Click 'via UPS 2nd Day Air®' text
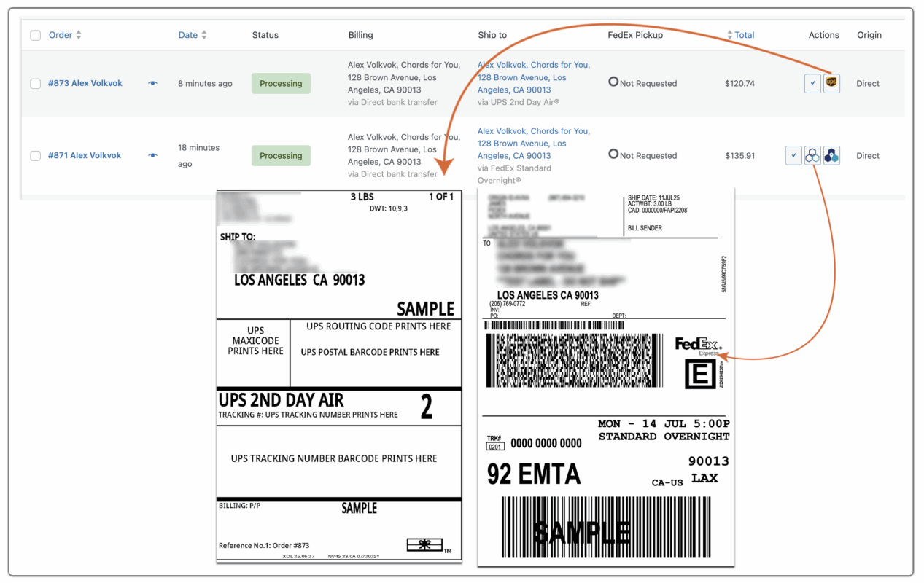 tap(519, 102)
